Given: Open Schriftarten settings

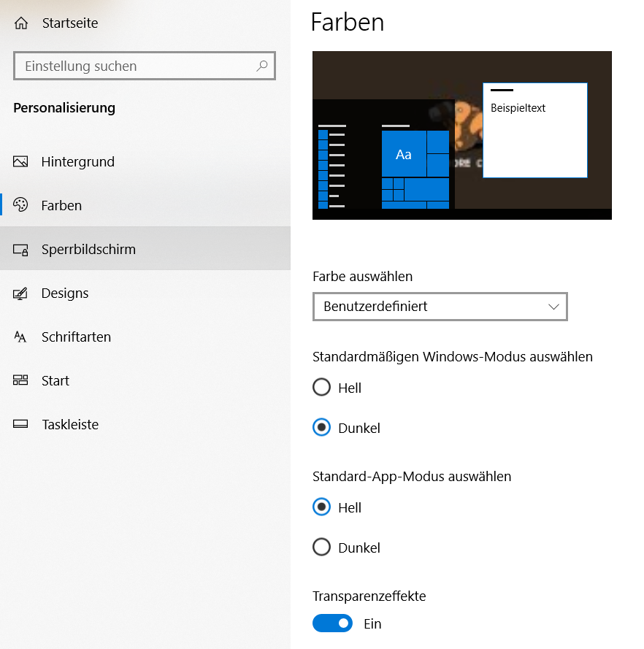Looking at the screenshot, I should coord(145,337).
